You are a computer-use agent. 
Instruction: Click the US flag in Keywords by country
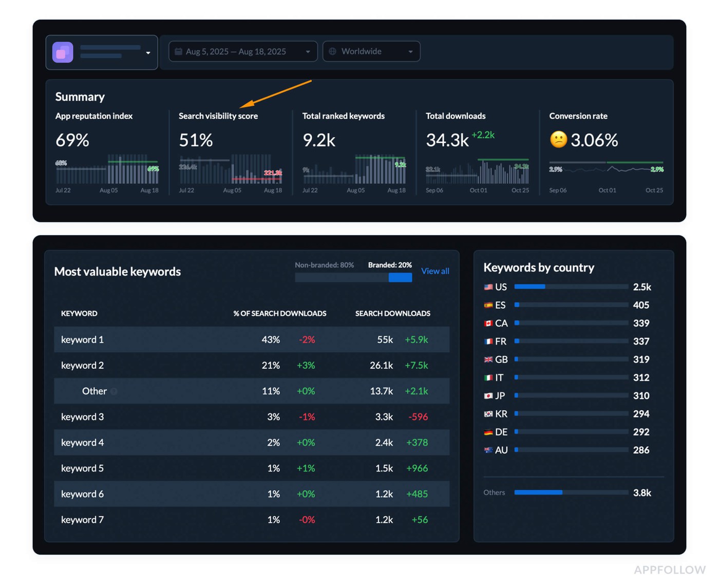click(488, 287)
